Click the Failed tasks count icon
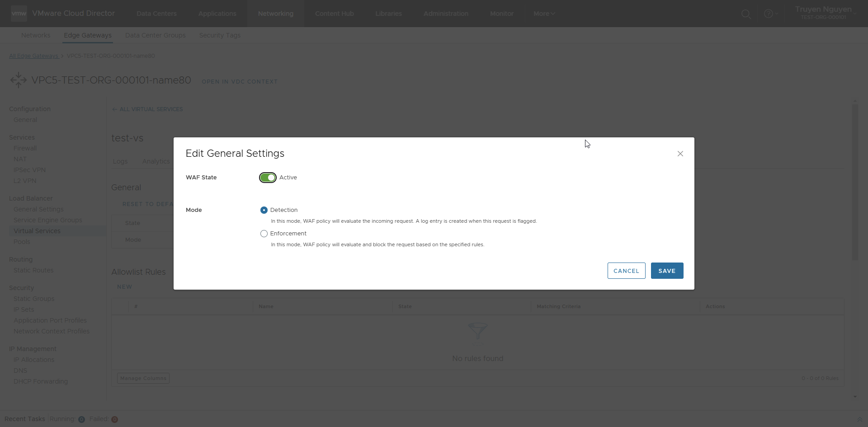 tap(115, 419)
